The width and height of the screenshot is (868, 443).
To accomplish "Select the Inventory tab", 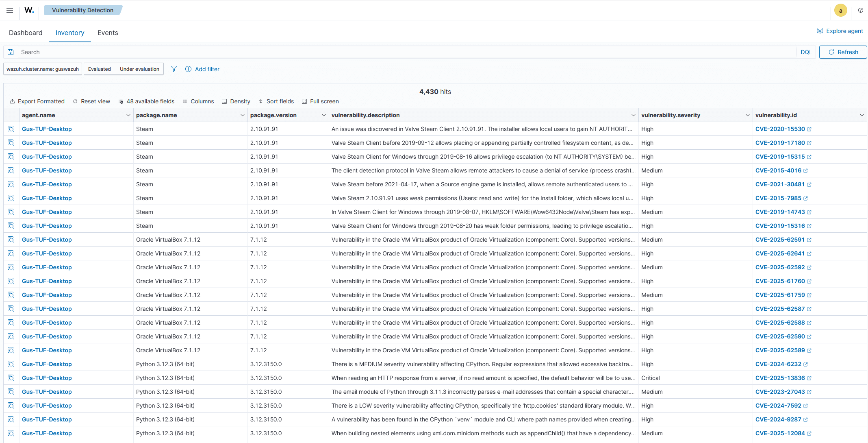I will (x=70, y=33).
